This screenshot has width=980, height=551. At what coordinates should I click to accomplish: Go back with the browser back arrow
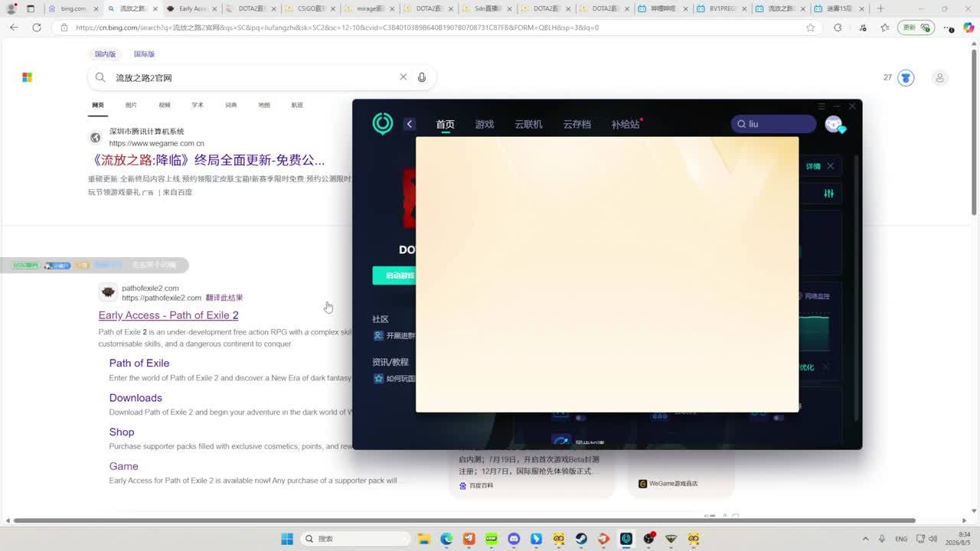point(14,28)
